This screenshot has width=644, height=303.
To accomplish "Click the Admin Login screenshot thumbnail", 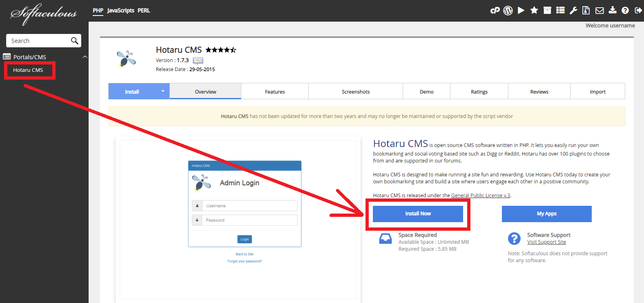I will (x=238, y=220).
